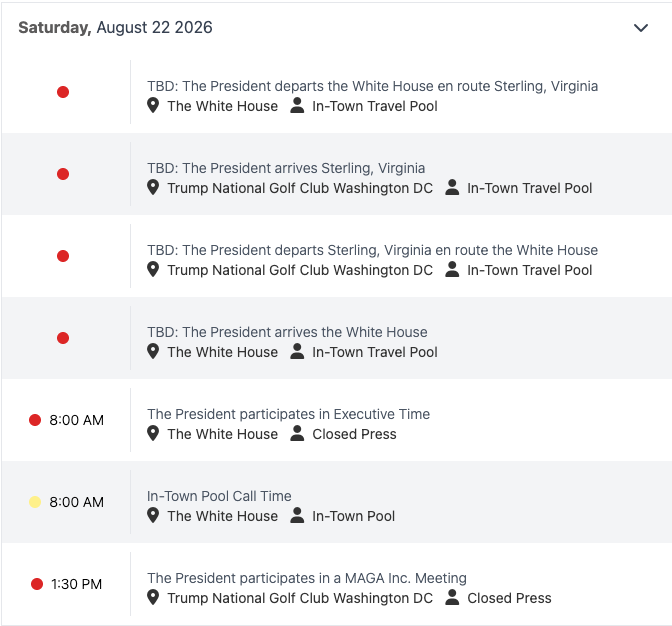
Task: Click person icon in departs Sterling event row
Action: 452,270
